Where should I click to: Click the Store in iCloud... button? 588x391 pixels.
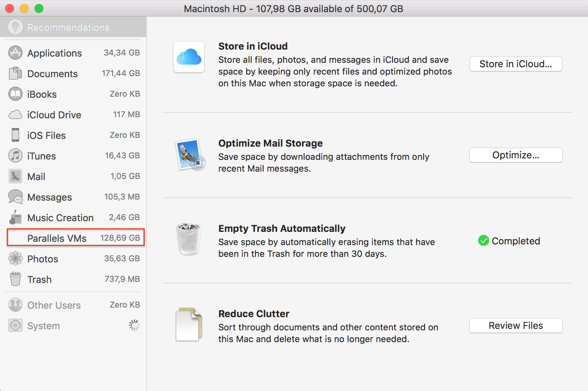[x=516, y=64]
